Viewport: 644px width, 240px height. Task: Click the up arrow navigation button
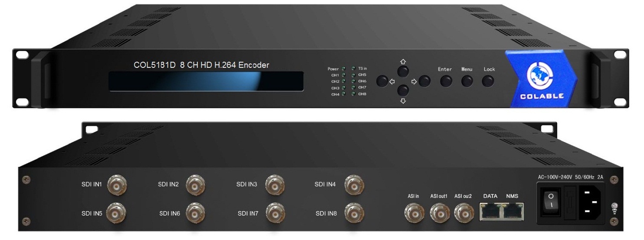click(403, 72)
